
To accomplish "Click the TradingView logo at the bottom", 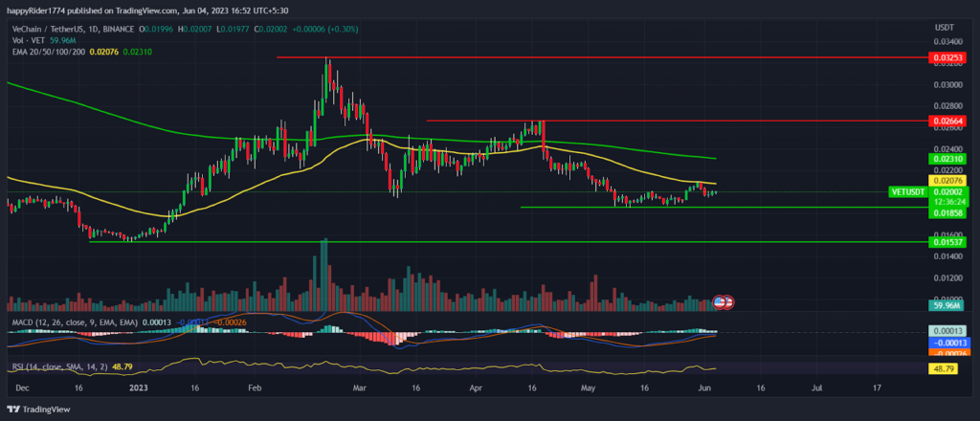I will tap(38, 410).
